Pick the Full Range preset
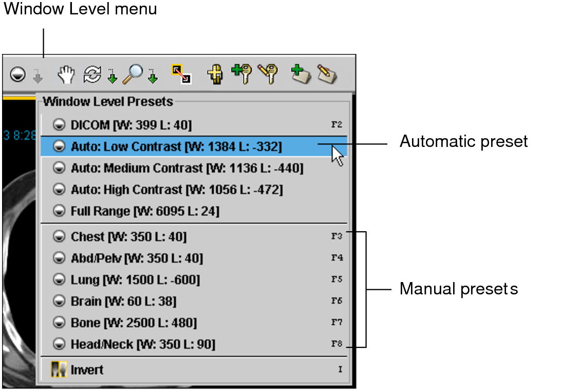The width and height of the screenshot is (561, 392). [x=145, y=211]
